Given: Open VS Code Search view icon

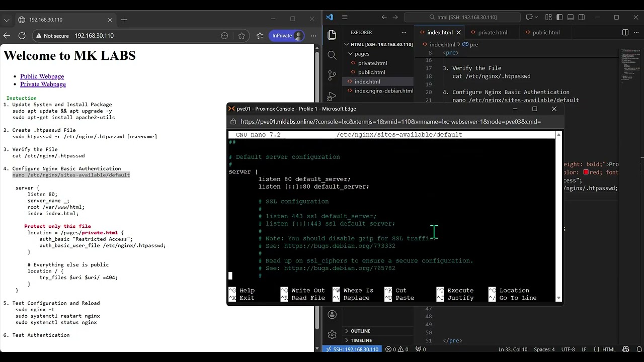Looking at the screenshot, I should (x=332, y=55).
